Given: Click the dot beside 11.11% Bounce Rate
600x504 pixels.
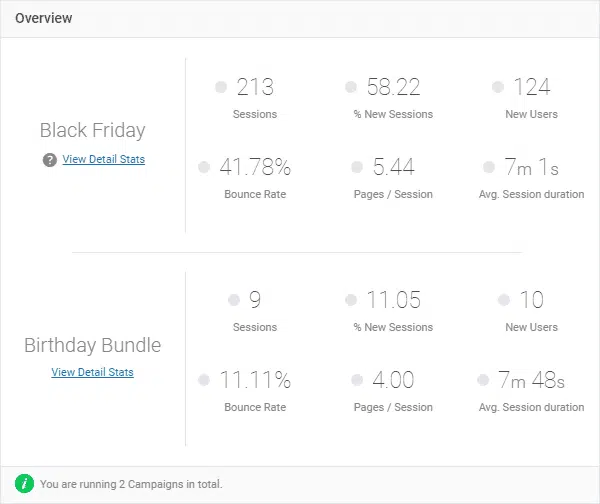Looking at the screenshot, I should [x=204, y=380].
